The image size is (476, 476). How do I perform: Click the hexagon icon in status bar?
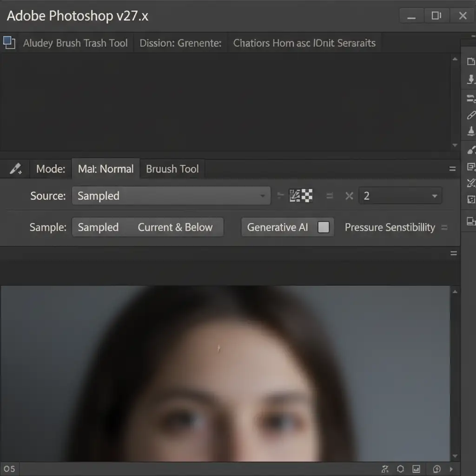coord(400,469)
